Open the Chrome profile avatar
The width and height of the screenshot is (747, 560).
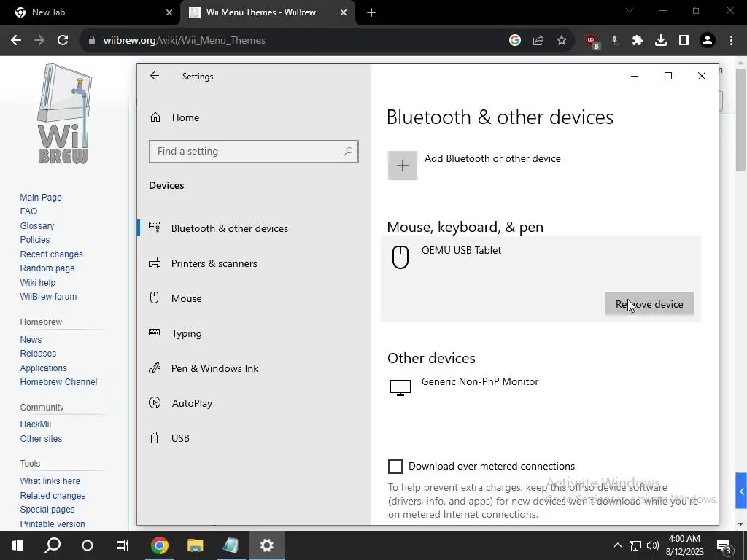click(708, 41)
